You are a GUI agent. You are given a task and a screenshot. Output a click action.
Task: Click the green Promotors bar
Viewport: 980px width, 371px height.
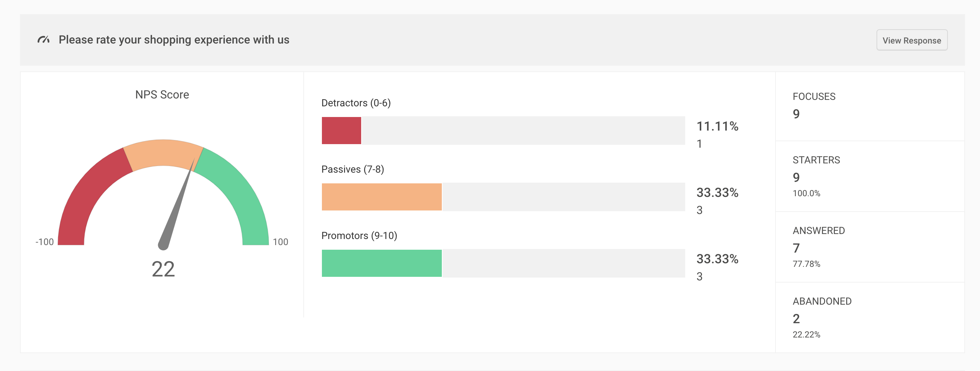(x=382, y=263)
